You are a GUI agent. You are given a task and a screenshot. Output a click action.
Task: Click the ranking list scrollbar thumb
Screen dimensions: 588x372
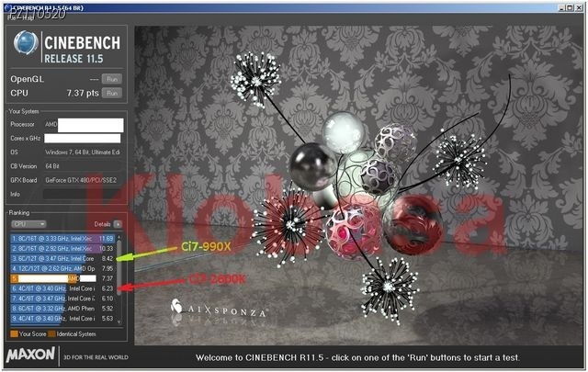[119, 267]
